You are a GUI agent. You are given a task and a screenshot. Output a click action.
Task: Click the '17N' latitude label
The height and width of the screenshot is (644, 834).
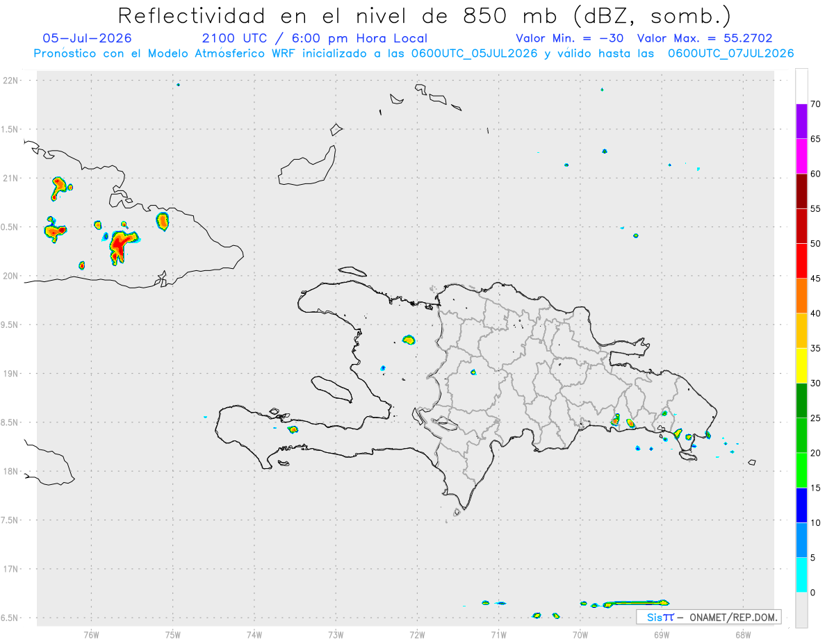tap(12, 569)
